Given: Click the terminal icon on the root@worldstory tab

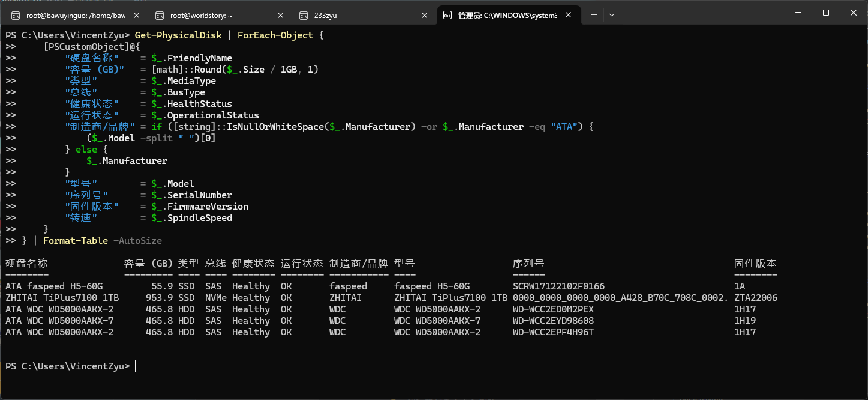Looking at the screenshot, I should tap(160, 15).
